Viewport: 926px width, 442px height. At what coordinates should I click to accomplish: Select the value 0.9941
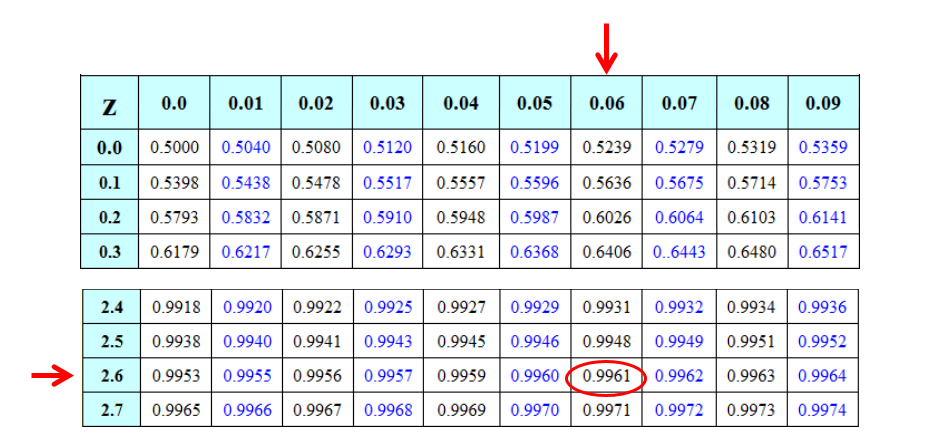pyautogui.click(x=318, y=341)
